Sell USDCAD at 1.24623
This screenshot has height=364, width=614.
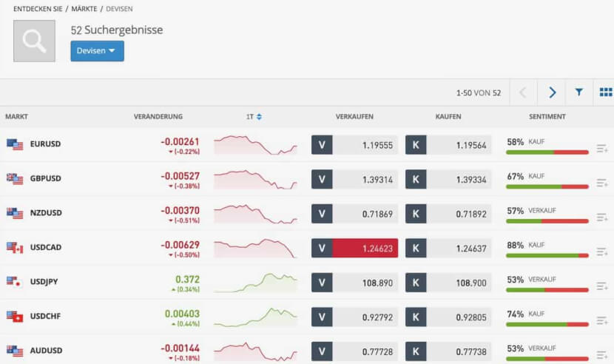pyautogui.click(x=355, y=248)
